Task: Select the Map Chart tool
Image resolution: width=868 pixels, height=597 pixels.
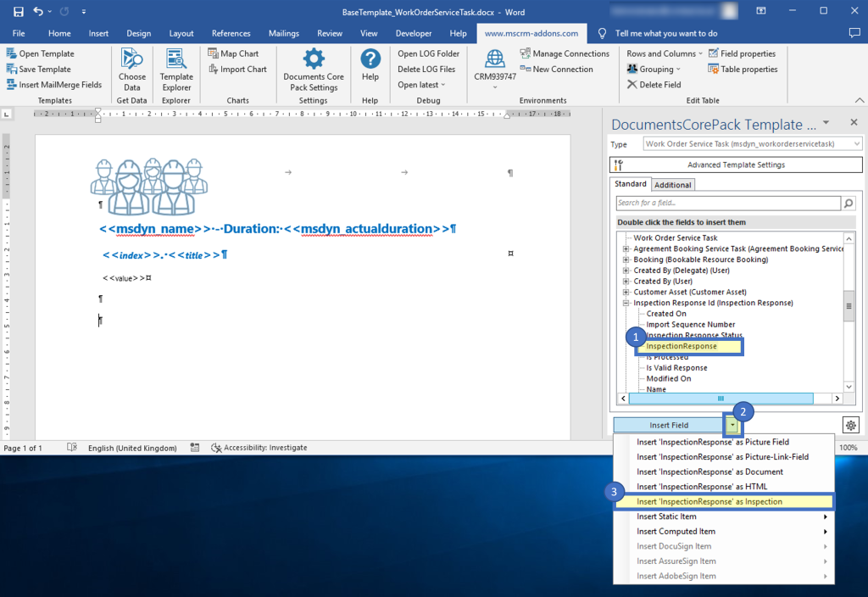Action: click(x=233, y=53)
